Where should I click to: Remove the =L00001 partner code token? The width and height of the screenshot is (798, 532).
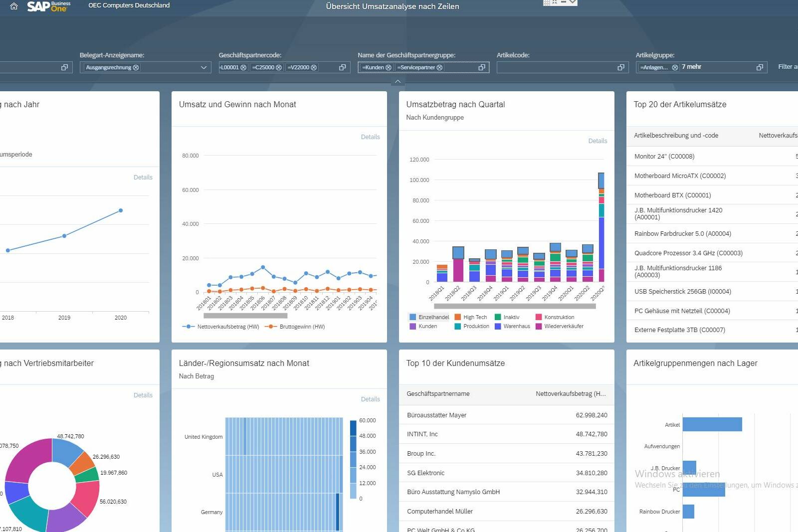243,67
